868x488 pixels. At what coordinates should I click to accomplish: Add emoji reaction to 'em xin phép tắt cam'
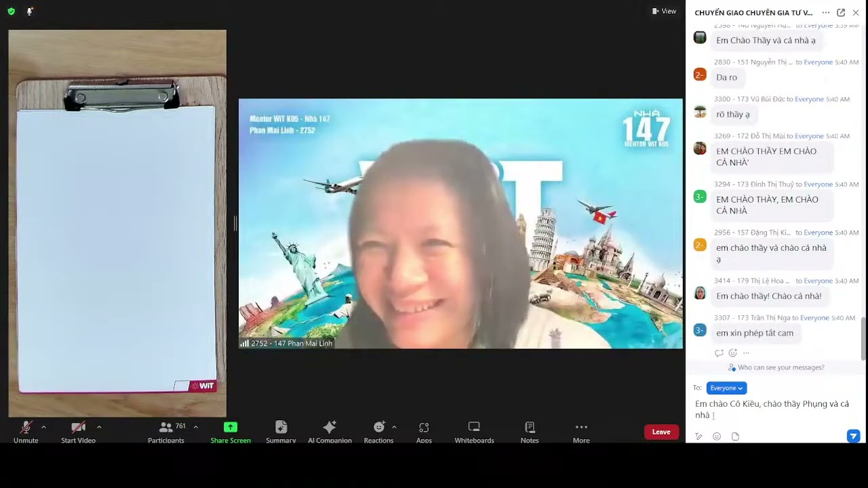pyautogui.click(x=732, y=353)
